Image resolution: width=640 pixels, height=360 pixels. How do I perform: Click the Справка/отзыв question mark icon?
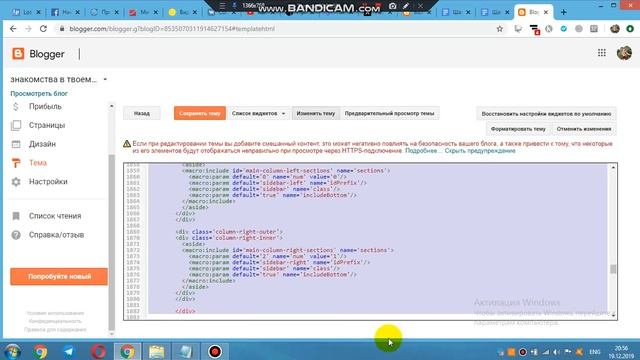tap(16, 235)
